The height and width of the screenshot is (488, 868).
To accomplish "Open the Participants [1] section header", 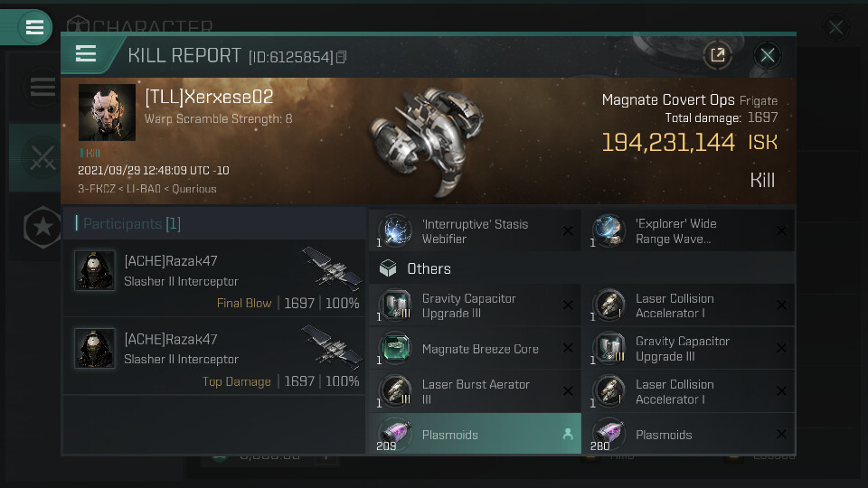I will pyautogui.click(x=132, y=223).
